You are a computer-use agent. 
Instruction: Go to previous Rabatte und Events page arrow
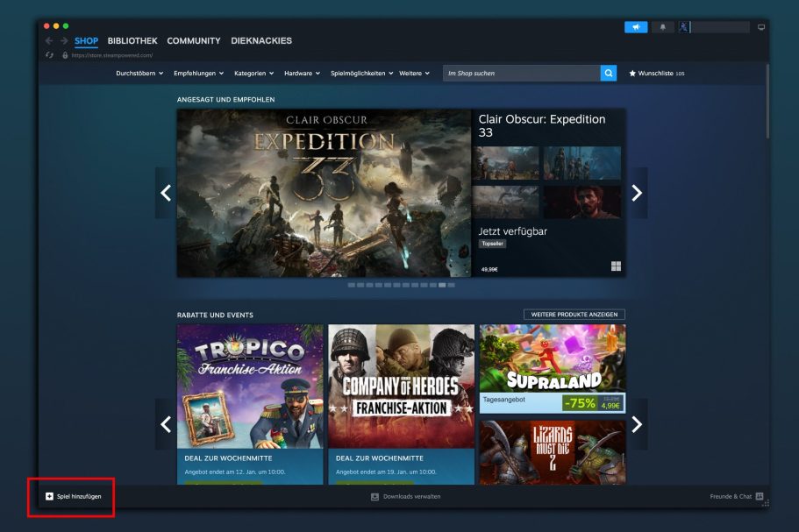pyautogui.click(x=166, y=424)
